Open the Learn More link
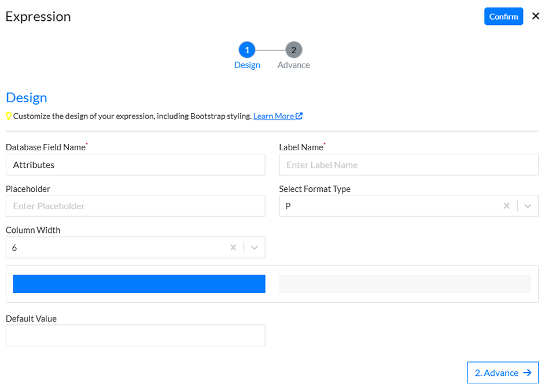This screenshot has height=392, width=545. click(273, 116)
